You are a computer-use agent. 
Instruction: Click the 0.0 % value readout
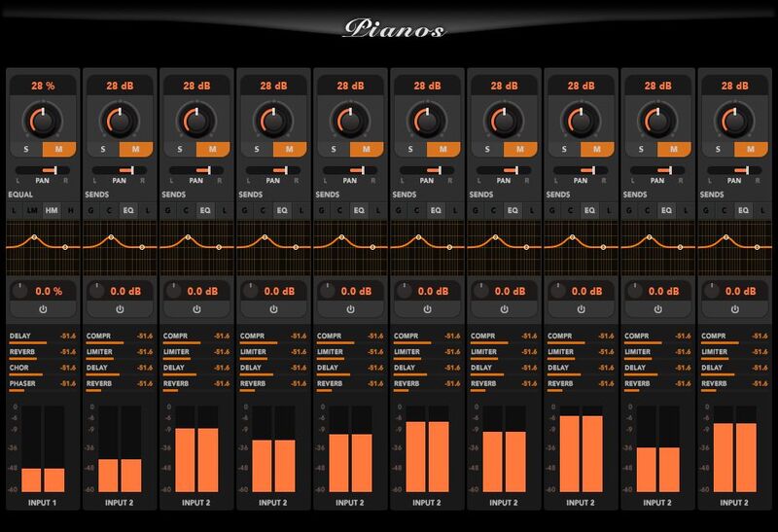pyautogui.click(x=49, y=292)
